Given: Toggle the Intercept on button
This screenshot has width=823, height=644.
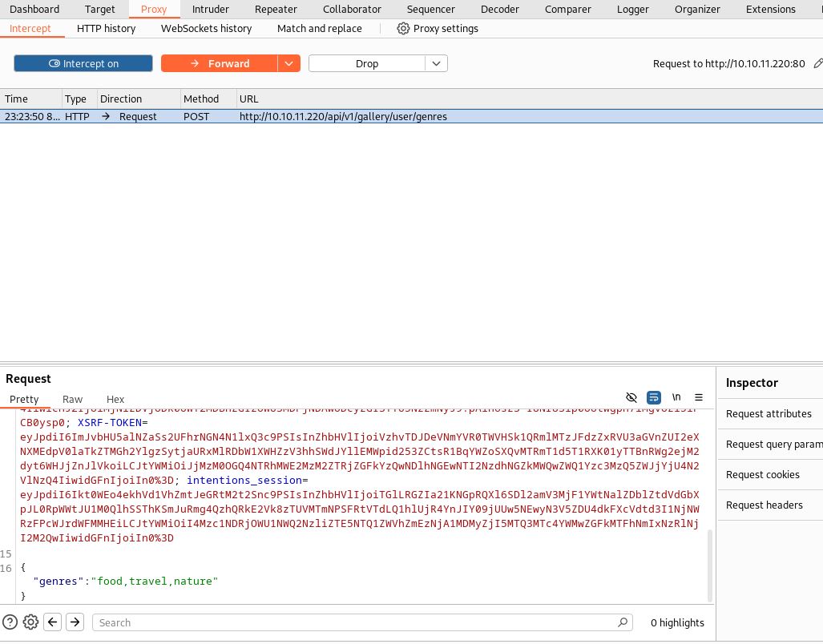Looking at the screenshot, I should pyautogui.click(x=83, y=63).
